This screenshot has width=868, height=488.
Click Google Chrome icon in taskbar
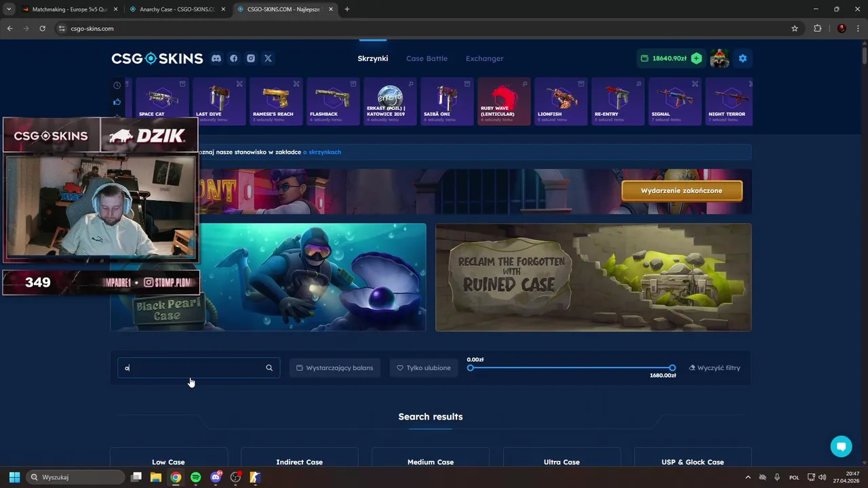pos(176,477)
